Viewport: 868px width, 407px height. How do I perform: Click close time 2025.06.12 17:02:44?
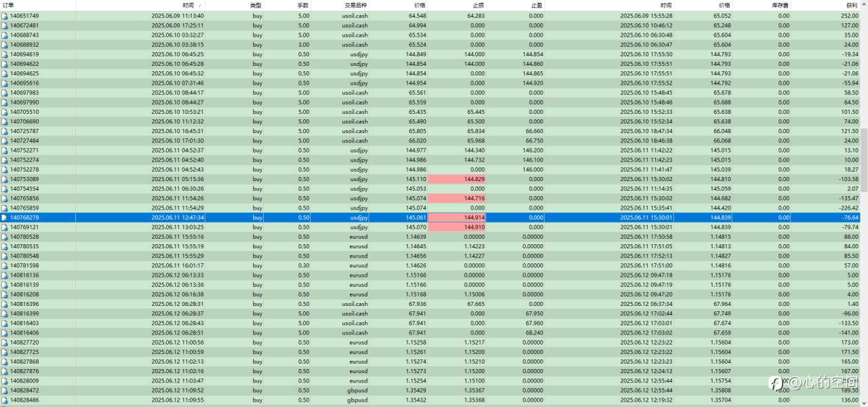646,314
